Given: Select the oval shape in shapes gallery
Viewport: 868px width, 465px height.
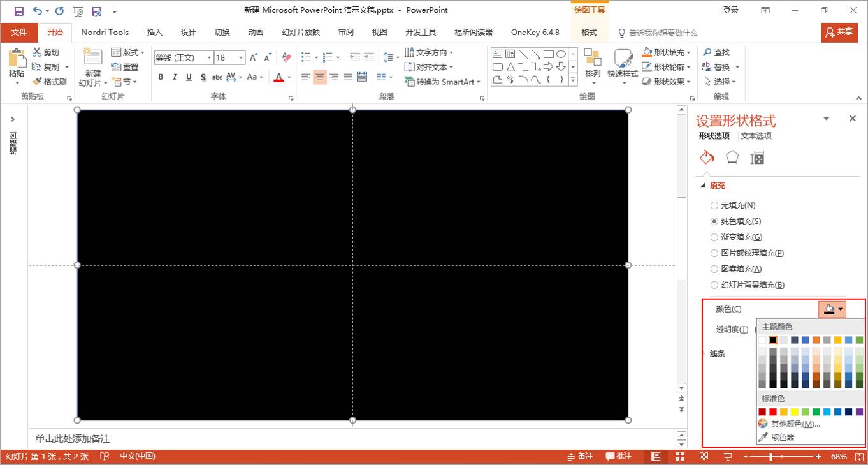Looking at the screenshot, I should point(561,54).
